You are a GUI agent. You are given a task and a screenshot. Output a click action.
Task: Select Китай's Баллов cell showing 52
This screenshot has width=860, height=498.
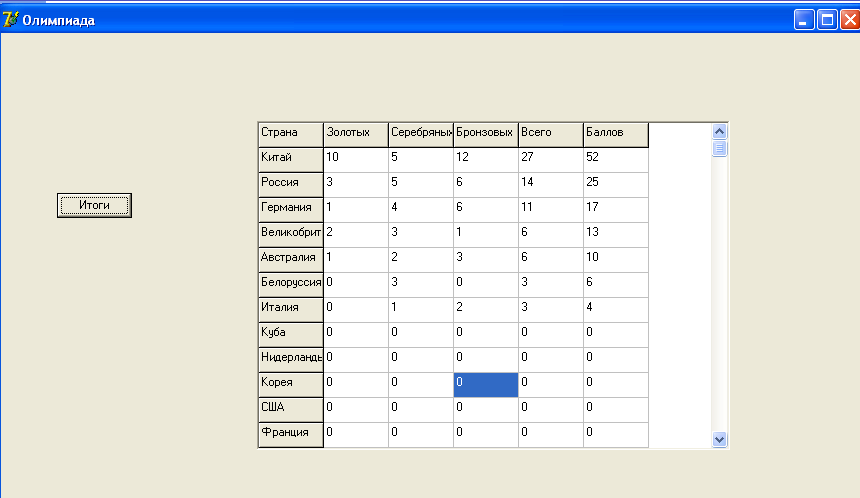[616, 160]
